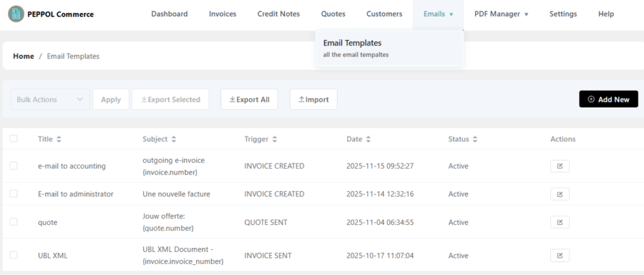This screenshot has height=275, width=644.
Task: Navigate to Quotes
Action: click(x=333, y=14)
